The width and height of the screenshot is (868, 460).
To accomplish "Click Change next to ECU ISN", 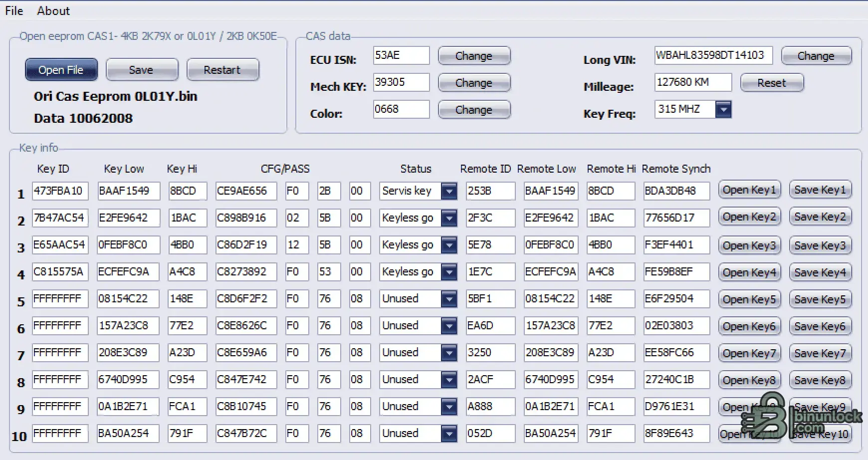I will [x=473, y=56].
